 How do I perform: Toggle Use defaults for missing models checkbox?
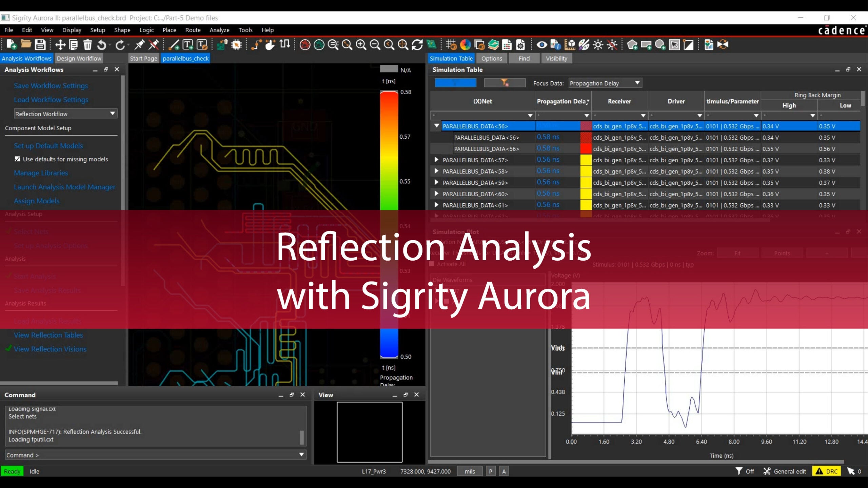(x=17, y=159)
